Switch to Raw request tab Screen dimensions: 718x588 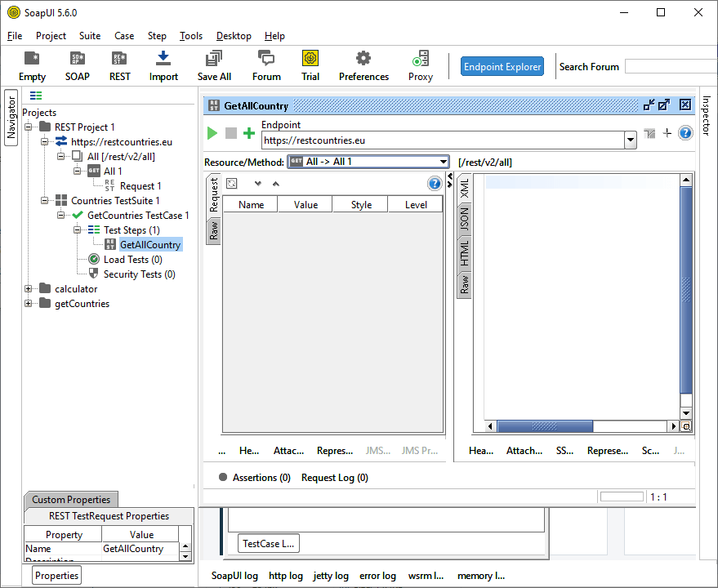(214, 231)
